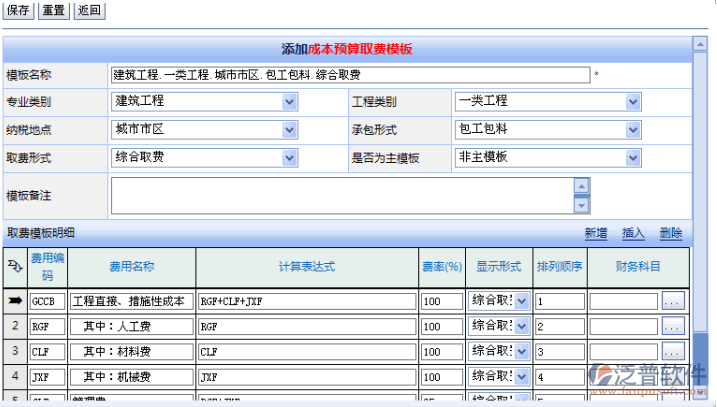Expand the 工程类别 dropdown
The width and height of the screenshot is (717, 407).
click(x=633, y=102)
